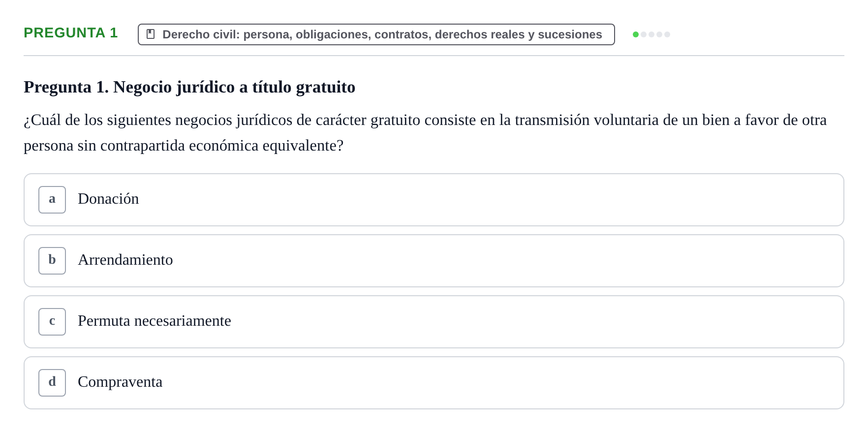868x433 pixels.
Task: Select letter box 'a' for Donación
Action: click(52, 200)
